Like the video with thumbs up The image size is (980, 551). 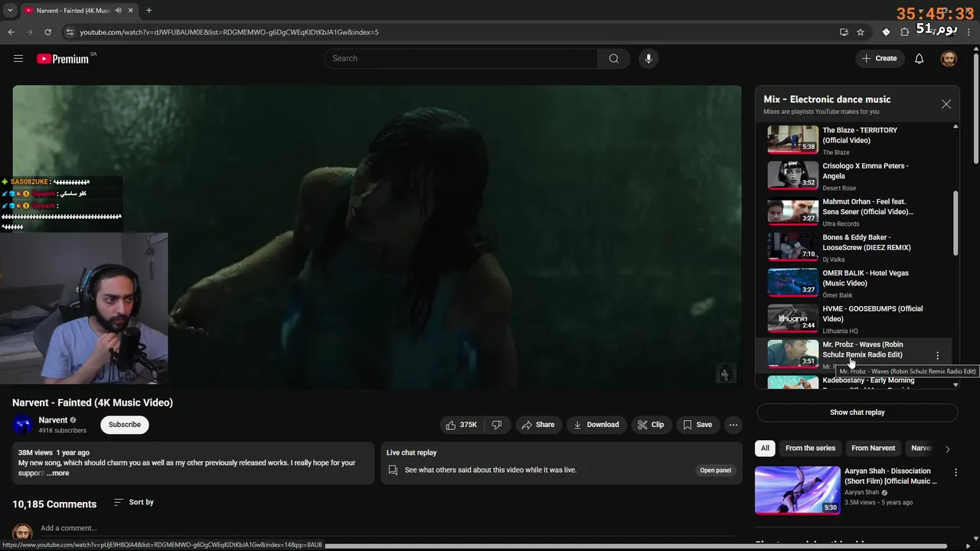(x=462, y=425)
